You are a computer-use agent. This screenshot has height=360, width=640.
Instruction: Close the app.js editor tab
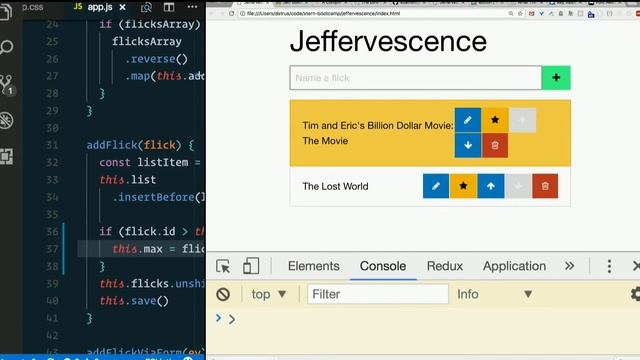pos(122,7)
